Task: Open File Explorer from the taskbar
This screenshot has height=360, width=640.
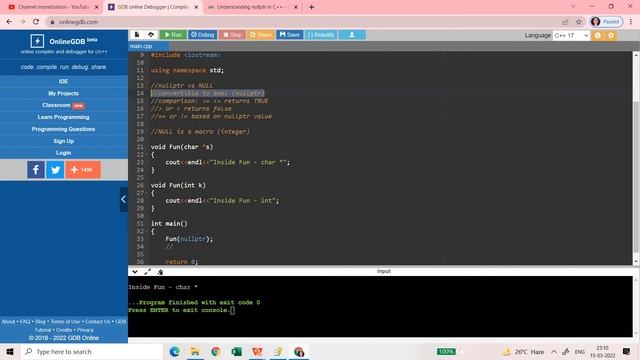Action: point(195,351)
